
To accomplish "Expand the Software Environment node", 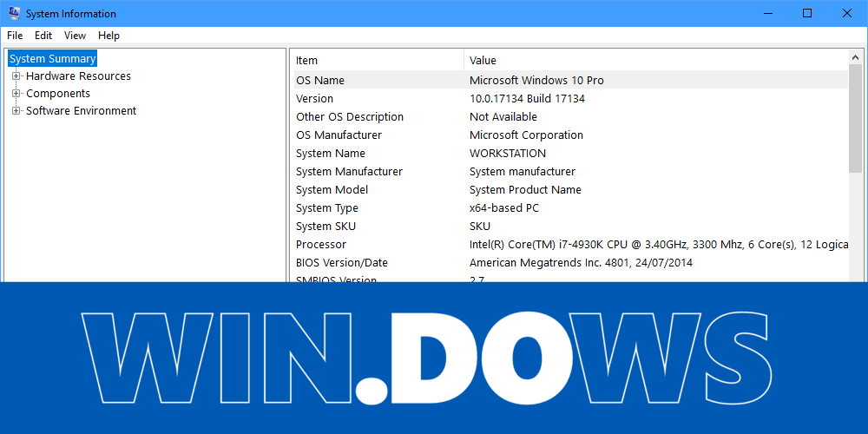I will click(16, 111).
